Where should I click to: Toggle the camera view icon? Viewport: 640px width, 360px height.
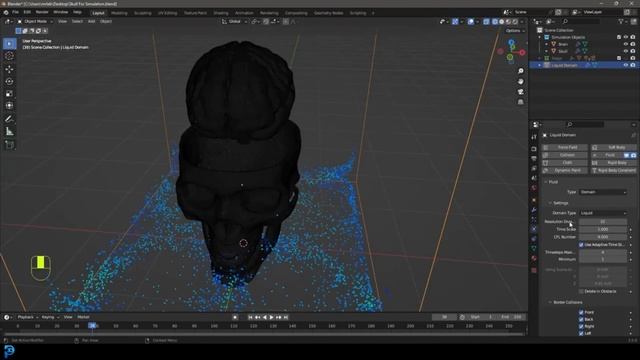[521, 91]
